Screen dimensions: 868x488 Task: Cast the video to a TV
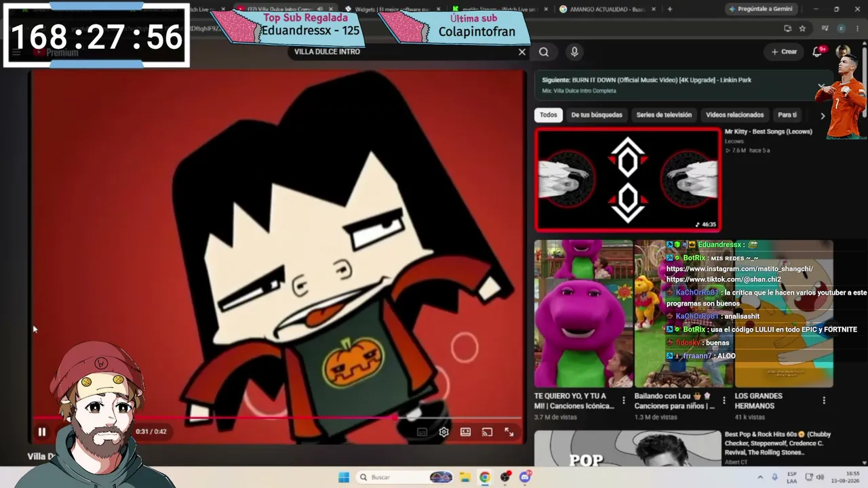coord(487,432)
